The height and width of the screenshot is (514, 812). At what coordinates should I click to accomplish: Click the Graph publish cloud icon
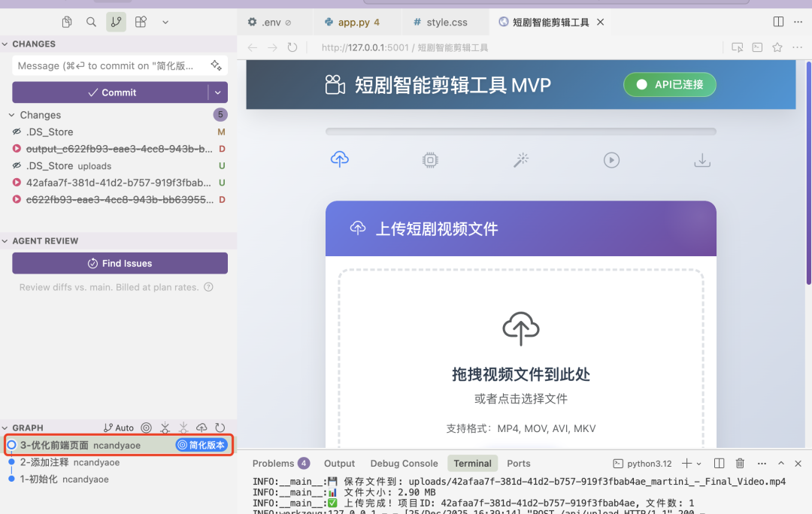[201, 428]
